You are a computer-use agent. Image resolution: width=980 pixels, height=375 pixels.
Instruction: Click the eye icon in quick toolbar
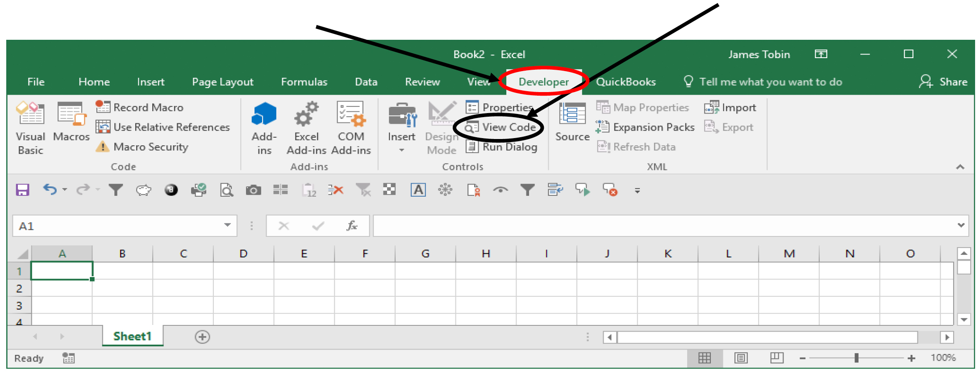coord(500,190)
